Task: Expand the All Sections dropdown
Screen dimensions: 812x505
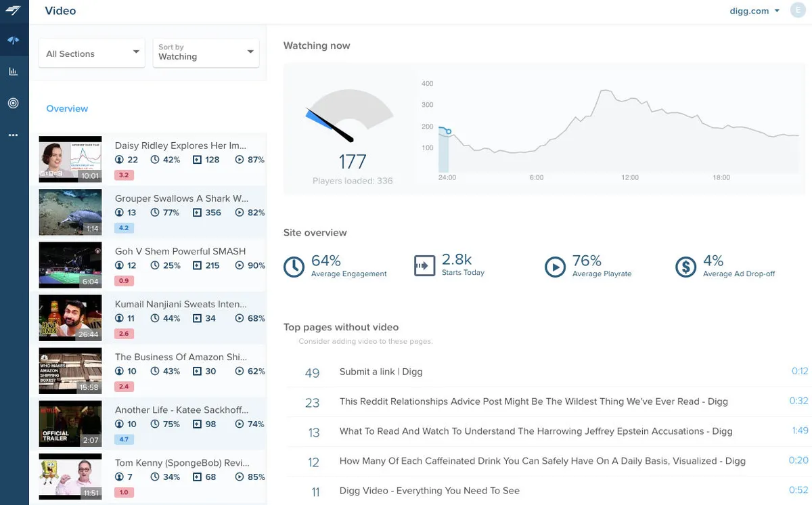Action: [92, 53]
